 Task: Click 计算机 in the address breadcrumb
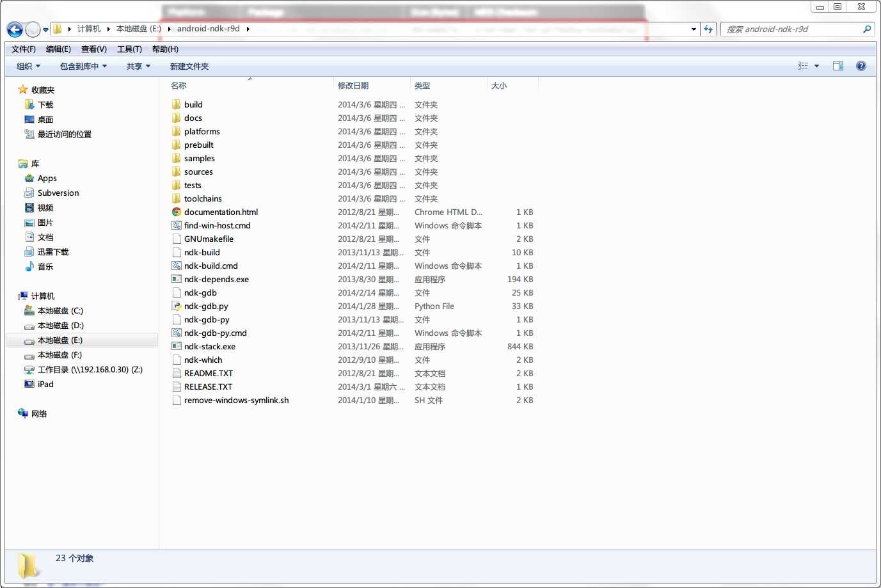89,29
